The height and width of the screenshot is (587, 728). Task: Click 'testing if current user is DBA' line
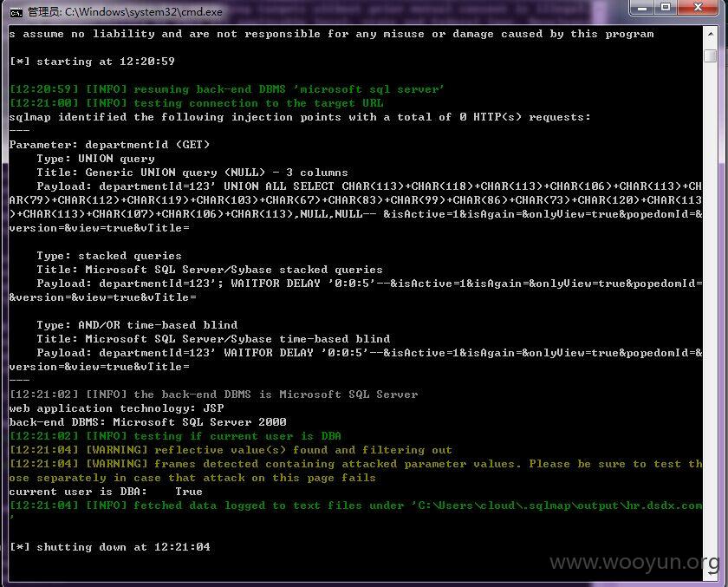[x=175, y=436]
